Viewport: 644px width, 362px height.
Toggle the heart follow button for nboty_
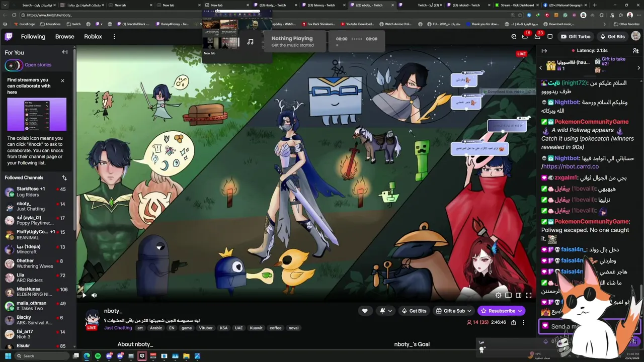tap(365, 311)
